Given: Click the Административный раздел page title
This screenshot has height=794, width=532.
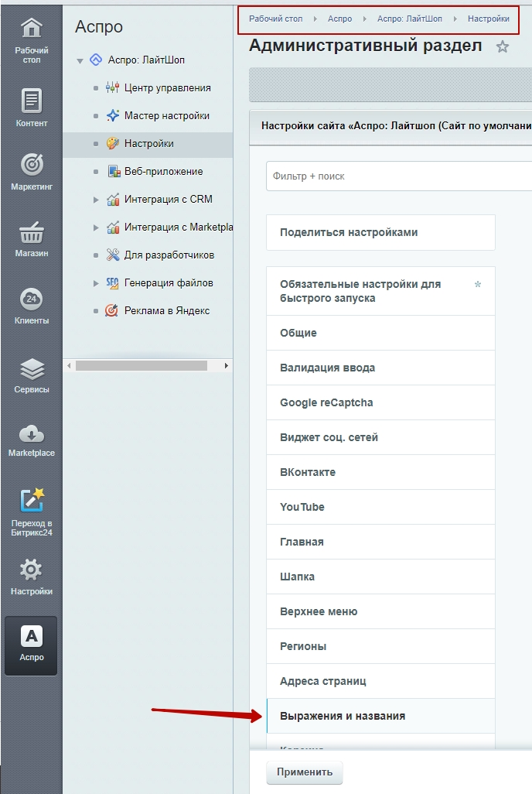Looking at the screenshot, I should (x=366, y=46).
